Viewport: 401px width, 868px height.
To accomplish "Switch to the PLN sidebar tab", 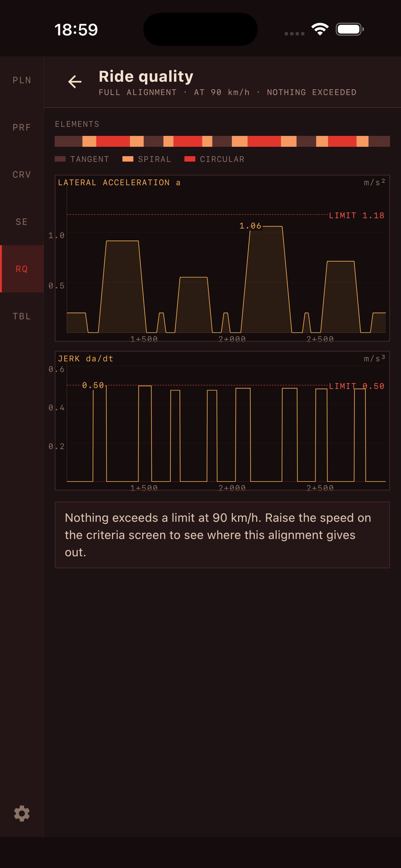I will click(x=22, y=80).
